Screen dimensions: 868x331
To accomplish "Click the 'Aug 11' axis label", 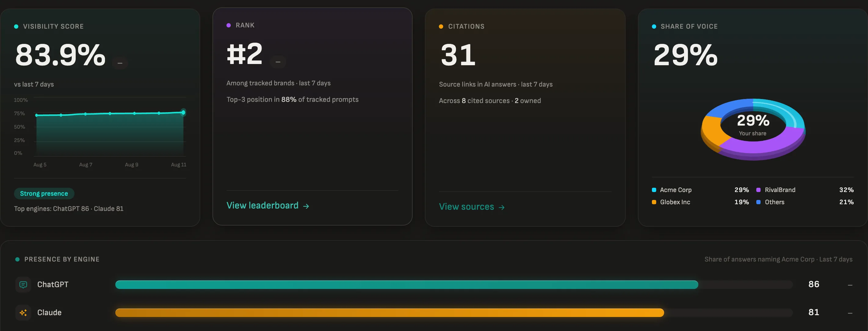I will point(179,165).
